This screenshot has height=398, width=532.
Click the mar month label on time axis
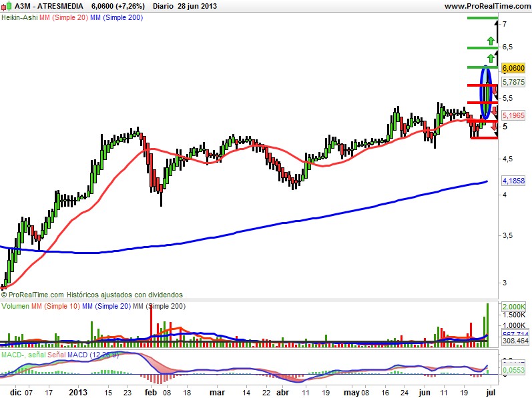pos(217,393)
